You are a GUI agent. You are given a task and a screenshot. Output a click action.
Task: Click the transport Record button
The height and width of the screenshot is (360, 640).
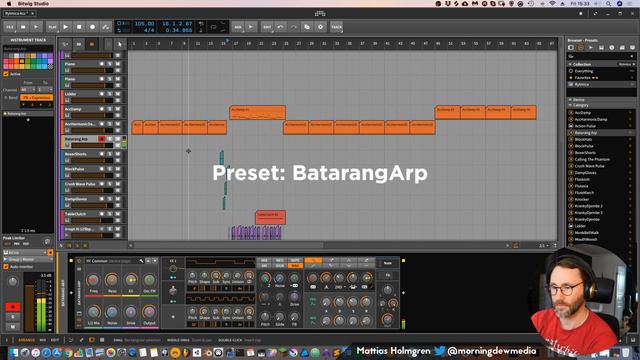click(93, 27)
